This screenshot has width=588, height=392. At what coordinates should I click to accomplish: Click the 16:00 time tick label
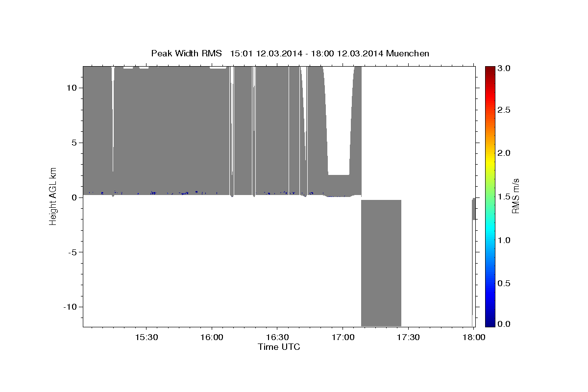tap(212, 338)
